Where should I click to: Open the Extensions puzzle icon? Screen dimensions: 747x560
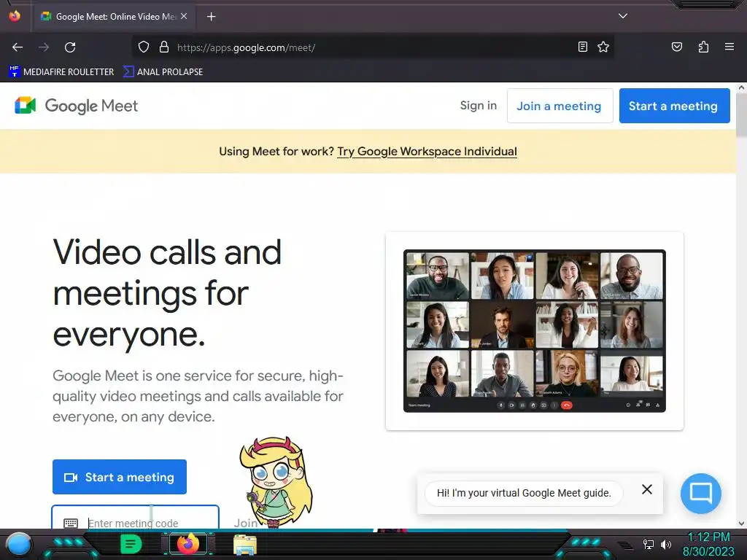click(x=703, y=47)
